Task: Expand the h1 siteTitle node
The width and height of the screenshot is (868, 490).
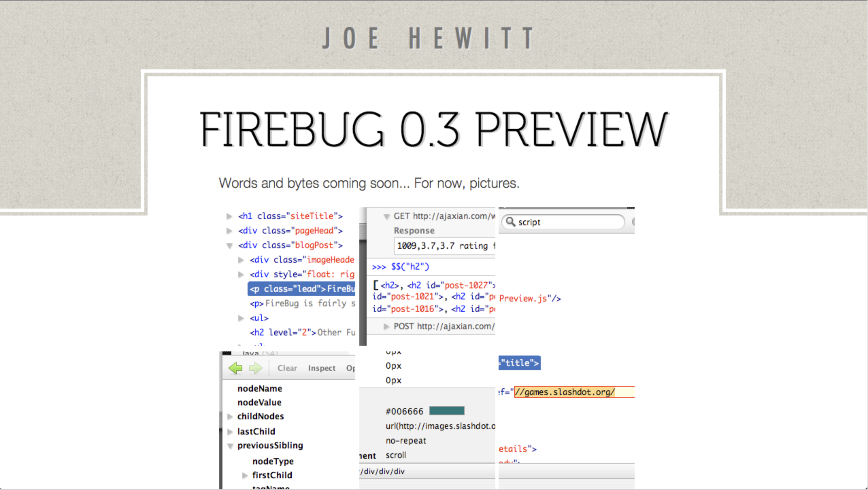Action: coord(229,216)
